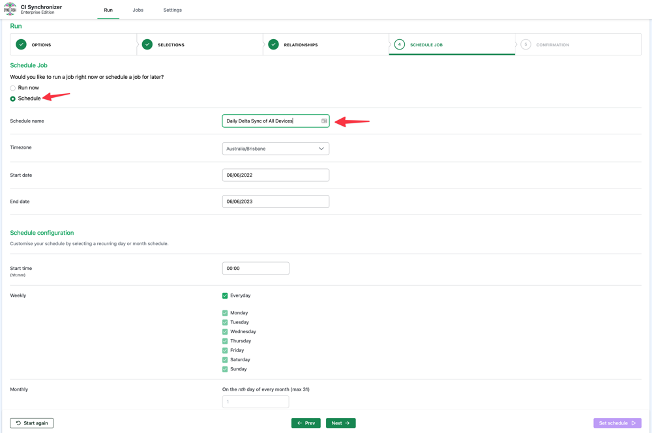The image size is (652, 434).
Task: Click the End date input field
Action: [x=276, y=202]
